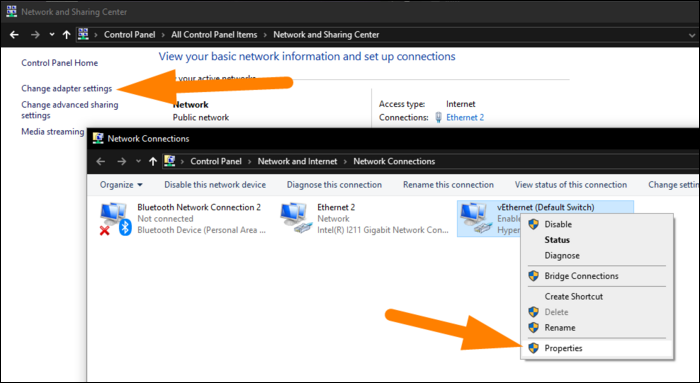
Task: Click Network and Sharing Center title icon
Action: 12,12
